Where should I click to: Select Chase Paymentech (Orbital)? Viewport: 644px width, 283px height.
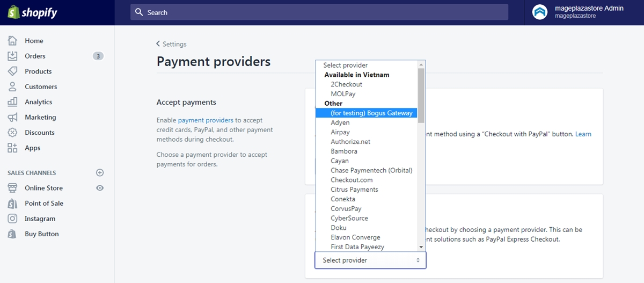367,170
